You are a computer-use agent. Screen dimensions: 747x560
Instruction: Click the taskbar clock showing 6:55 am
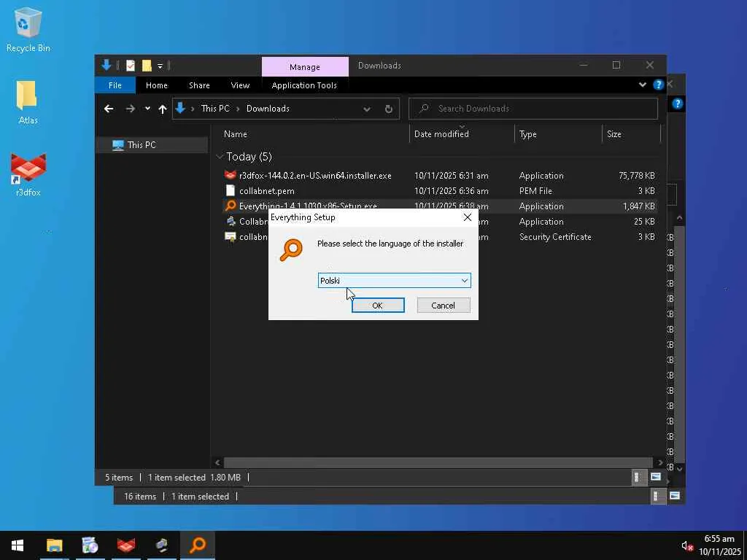pos(719,539)
